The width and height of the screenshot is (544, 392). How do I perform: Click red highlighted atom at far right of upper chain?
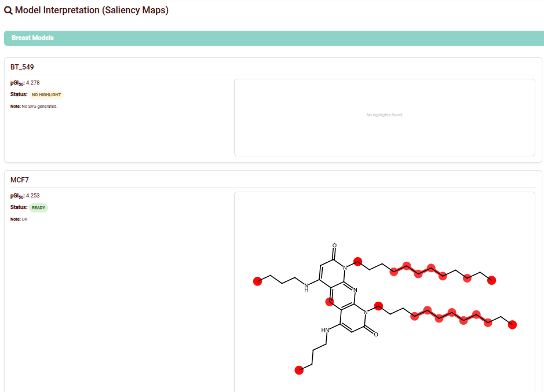pyautogui.click(x=492, y=280)
